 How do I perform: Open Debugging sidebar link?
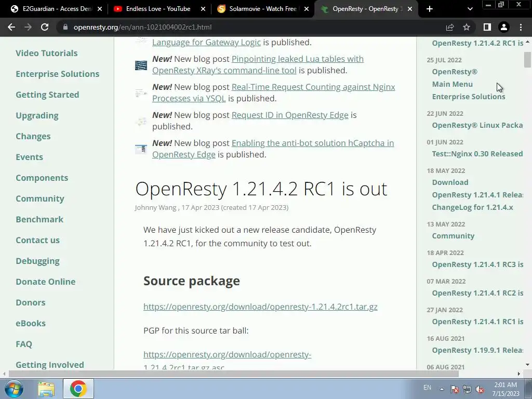(x=37, y=261)
